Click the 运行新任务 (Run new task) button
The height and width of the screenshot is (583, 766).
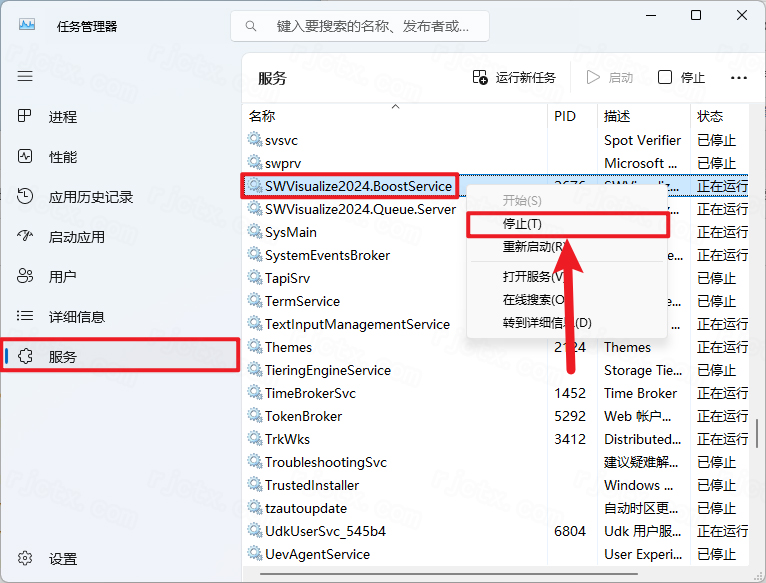[513, 77]
